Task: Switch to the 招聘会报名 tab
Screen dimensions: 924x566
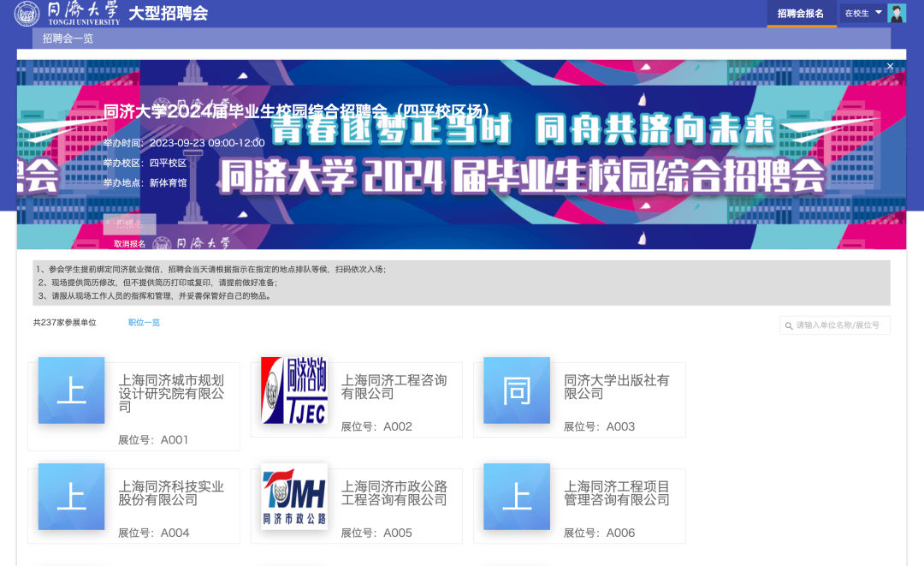Action: tap(801, 14)
